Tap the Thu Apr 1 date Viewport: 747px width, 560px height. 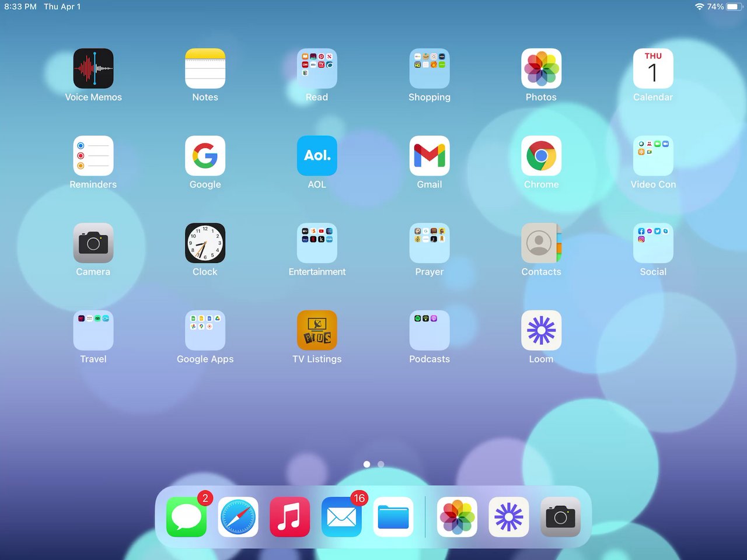coord(62,6)
